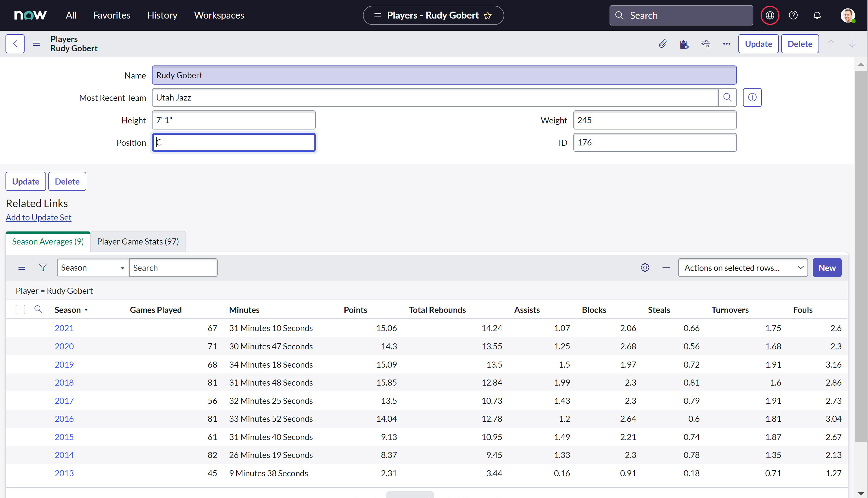
Task: Click the back arrow button
Action: tap(15, 44)
